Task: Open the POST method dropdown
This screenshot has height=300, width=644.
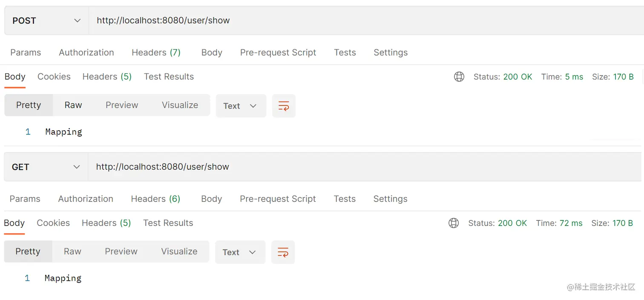Action: (46, 20)
